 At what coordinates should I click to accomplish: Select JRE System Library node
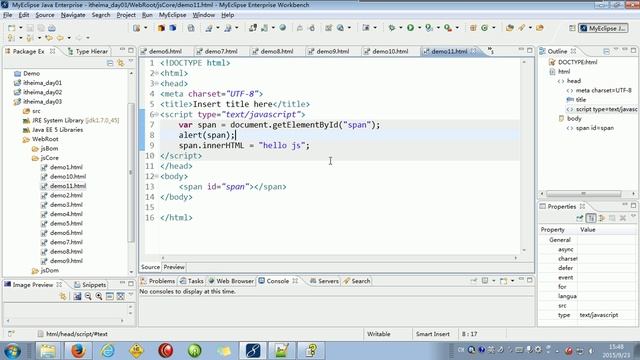tap(71, 120)
